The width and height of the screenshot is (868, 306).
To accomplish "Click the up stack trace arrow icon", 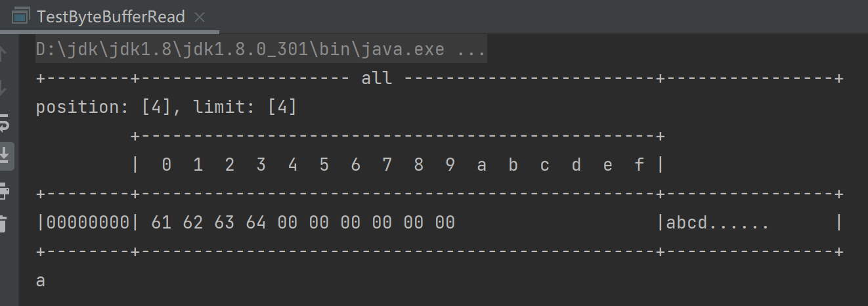I will 5,54.
